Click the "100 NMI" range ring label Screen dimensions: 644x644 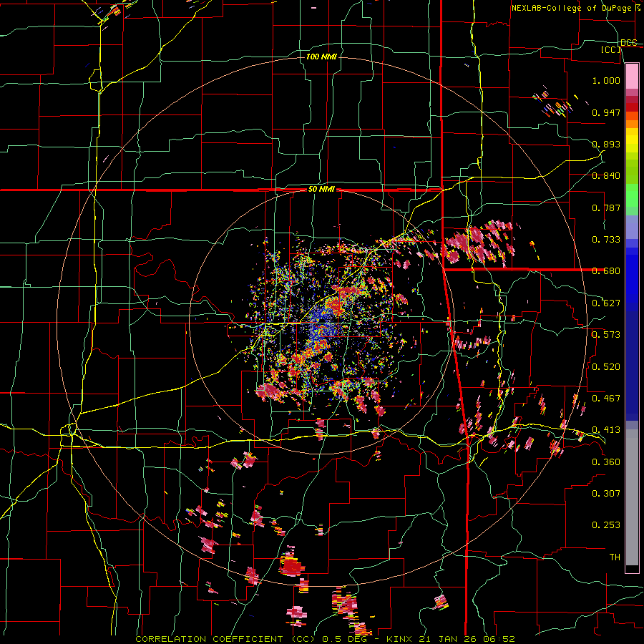coord(321,57)
